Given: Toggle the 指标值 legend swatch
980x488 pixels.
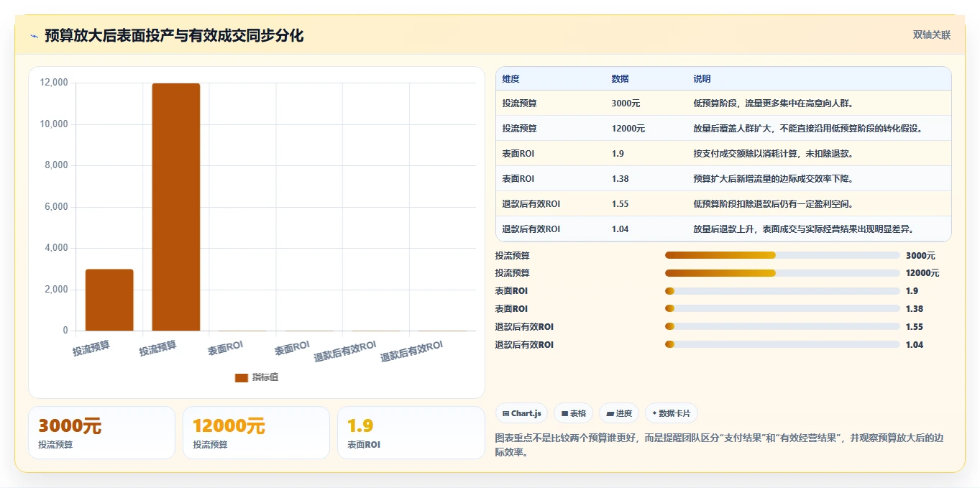Looking at the screenshot, I should point(242,377).
